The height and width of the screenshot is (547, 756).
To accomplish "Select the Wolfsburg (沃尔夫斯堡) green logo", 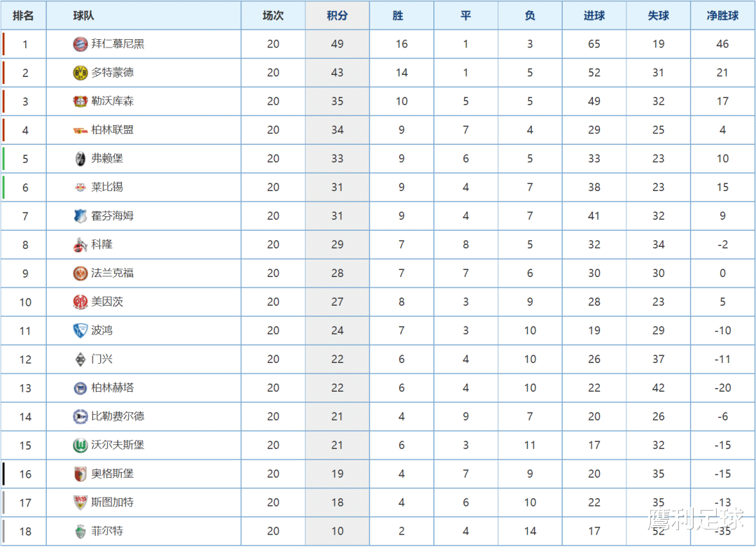I will (80, 446).
